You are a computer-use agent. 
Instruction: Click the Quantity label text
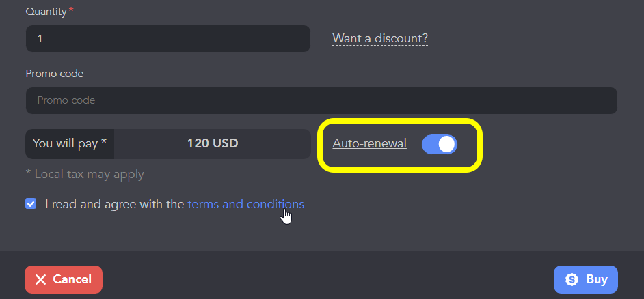(x=46, y=12)
